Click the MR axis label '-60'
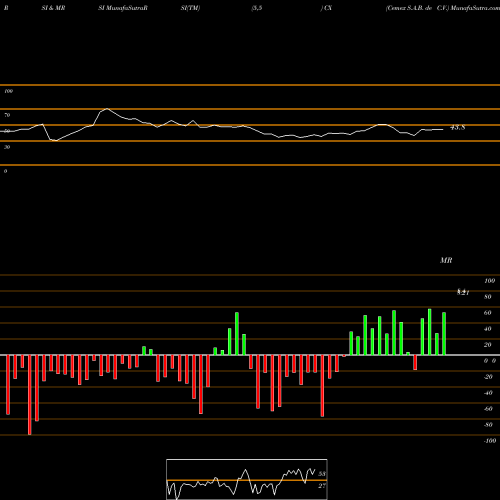The image size is (500, 500). point(488,409)
